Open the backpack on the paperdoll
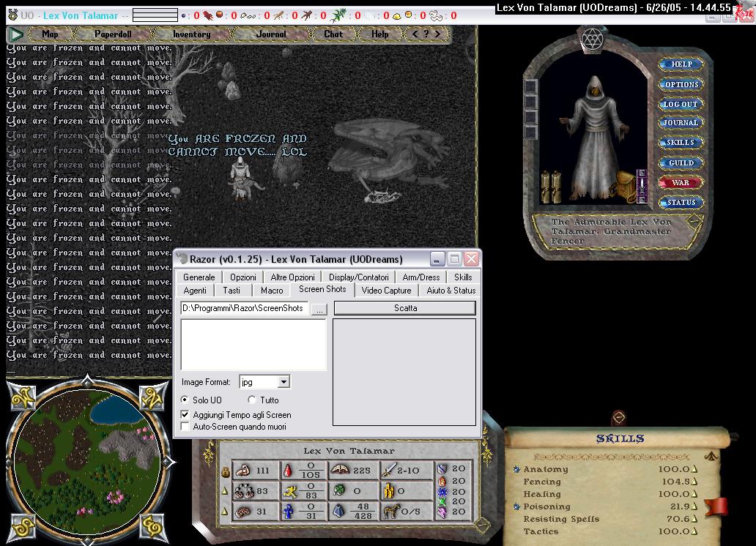 [x=626, y=187]
